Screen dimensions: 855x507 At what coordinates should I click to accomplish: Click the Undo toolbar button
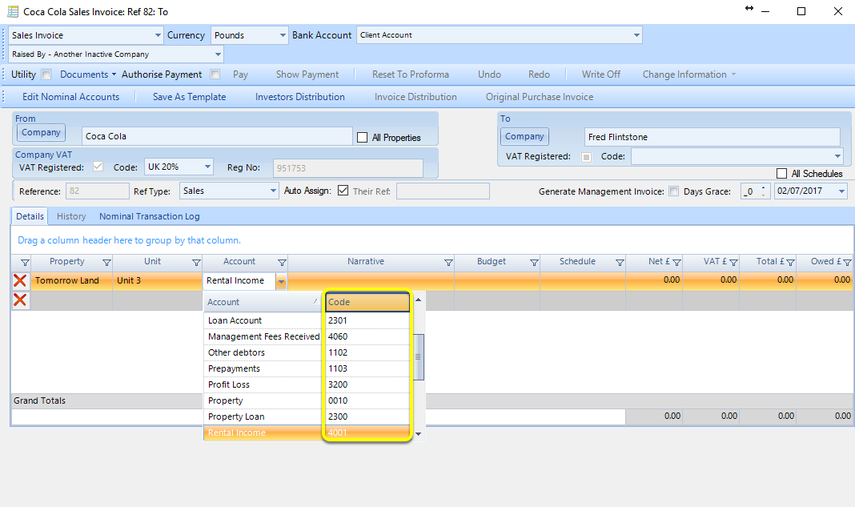pos(489,75)
